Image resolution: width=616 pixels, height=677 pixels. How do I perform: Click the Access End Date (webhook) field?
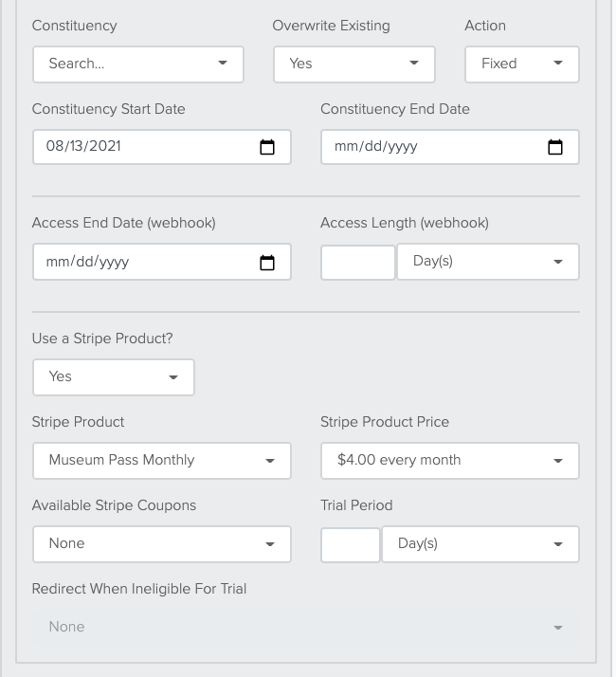tap(162, 262)
